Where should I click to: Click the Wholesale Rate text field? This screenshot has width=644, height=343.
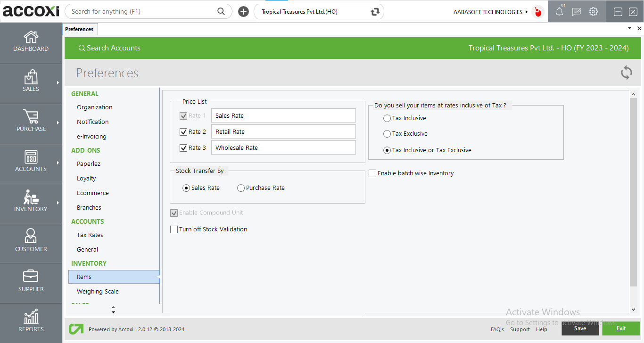pos(283,148)
